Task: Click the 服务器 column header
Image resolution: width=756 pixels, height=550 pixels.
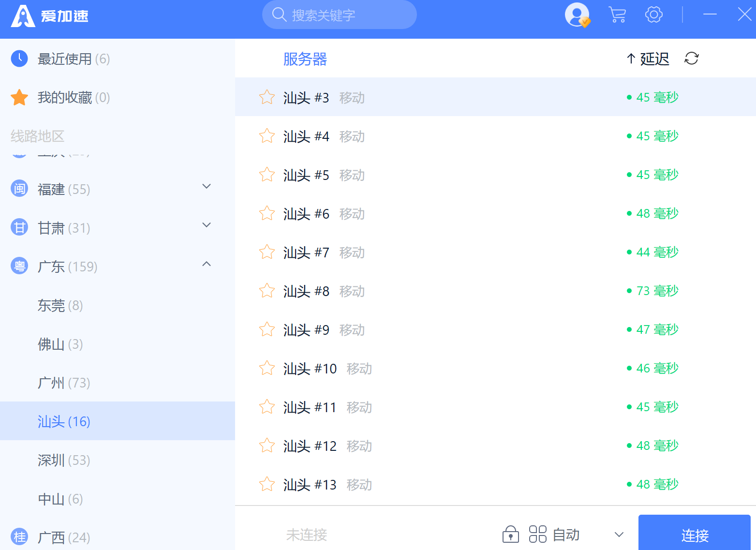Action: 305,59
